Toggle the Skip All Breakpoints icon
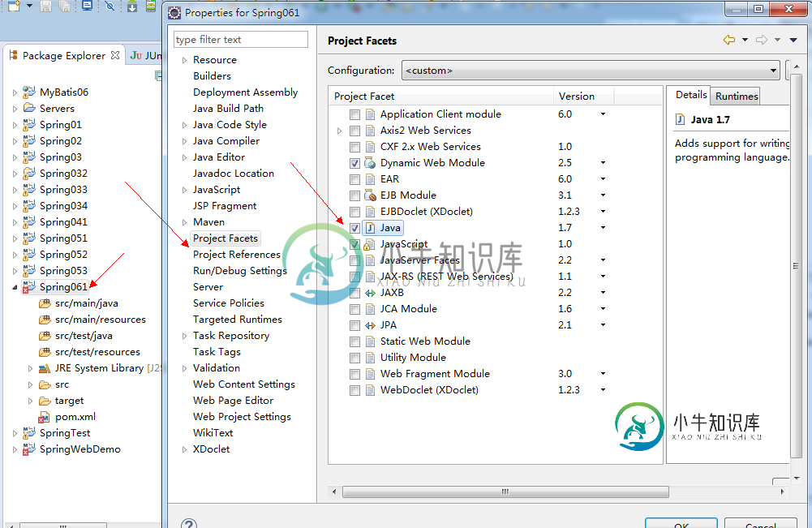Screen dimensions: 812x528 point(110,6)
